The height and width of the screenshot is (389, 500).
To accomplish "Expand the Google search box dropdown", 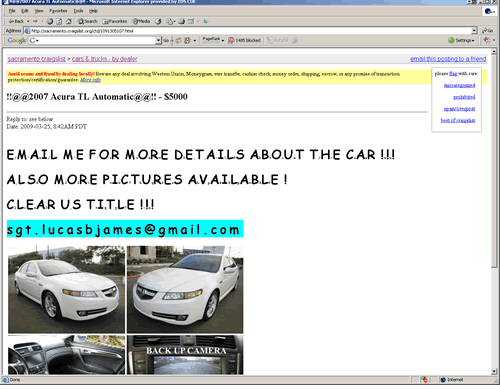I will pyautogui.click(x=159, y=40).
